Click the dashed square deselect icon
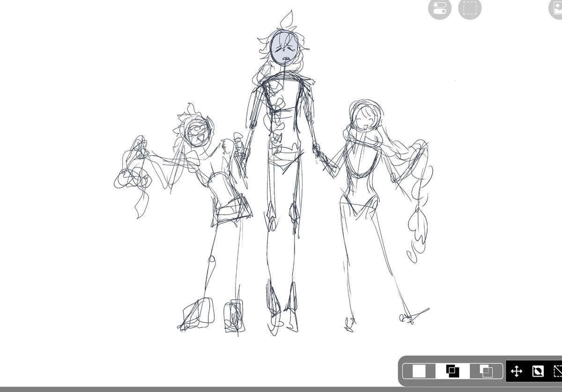This screenshot has width=562, height=392. (x=558, y=371)
